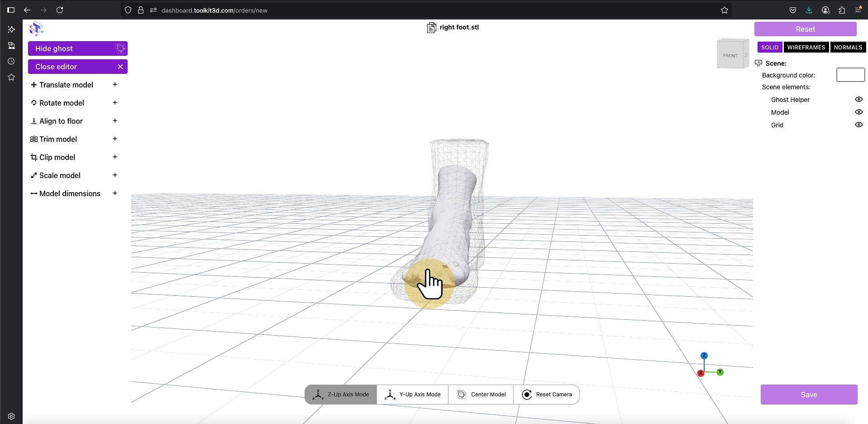
Task: Click the Reset button
Action: pyautogui.click(x=805, y=29)
